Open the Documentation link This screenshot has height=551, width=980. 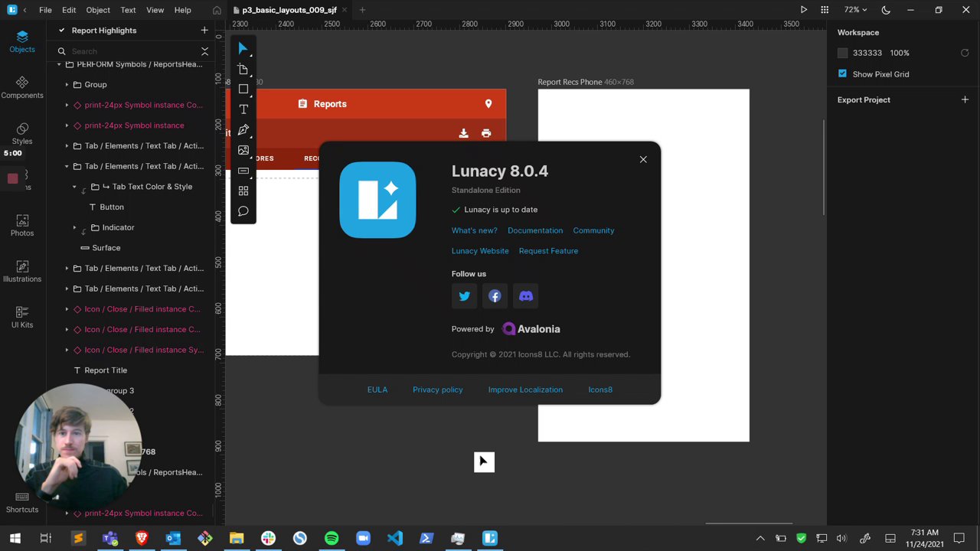tap(535, 230)
